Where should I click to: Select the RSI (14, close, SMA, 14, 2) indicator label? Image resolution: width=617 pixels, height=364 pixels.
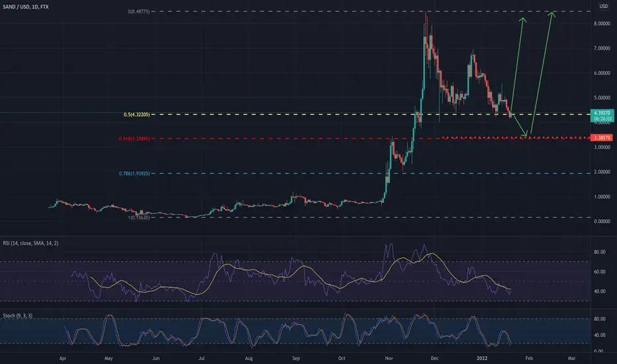pyautogui.click(x=30, y=243)
